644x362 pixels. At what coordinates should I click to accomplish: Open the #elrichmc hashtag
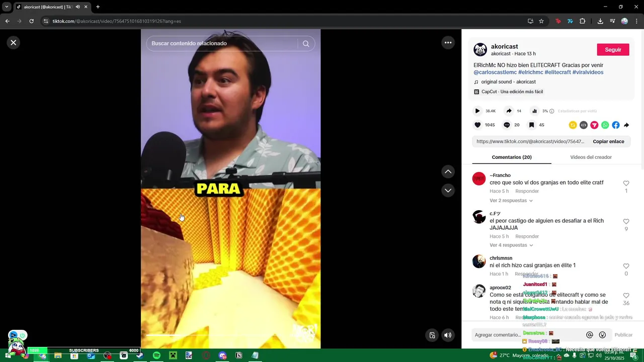tap(530, 72)
